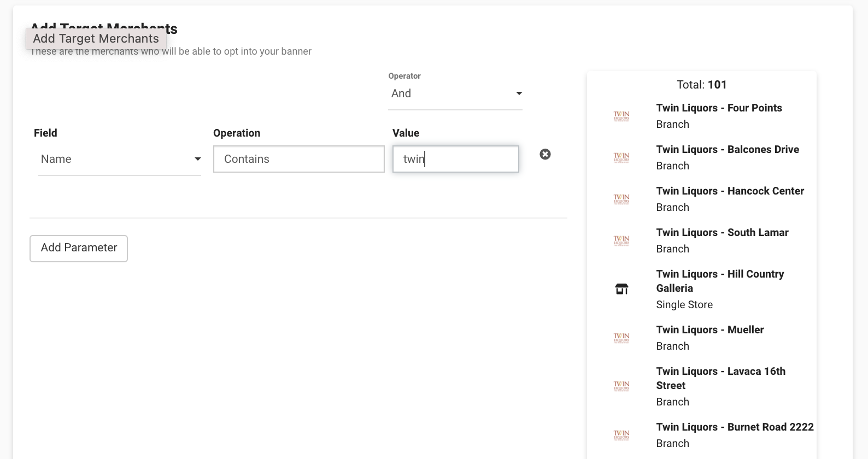Click the Twin Liquors logo for Lavaca 16th Street
This screenshot has width=868, height=459.
(x=621, y=386)
